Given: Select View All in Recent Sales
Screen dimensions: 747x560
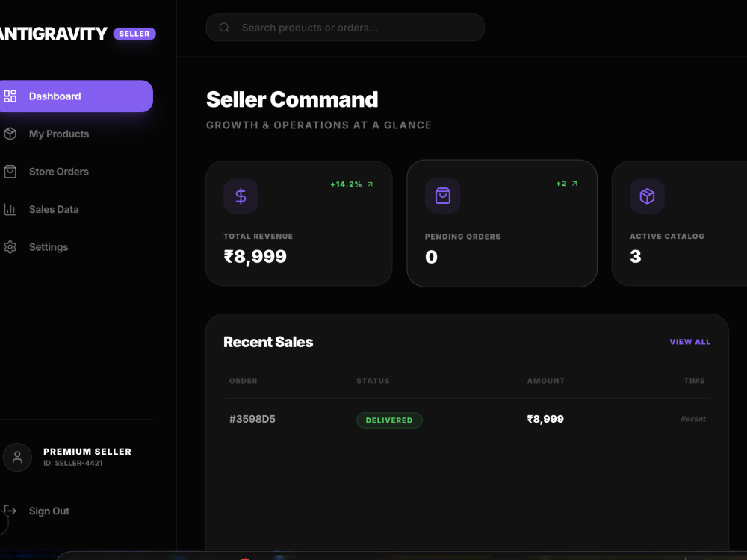Looking at the screenshot, I should pos(689,342).
